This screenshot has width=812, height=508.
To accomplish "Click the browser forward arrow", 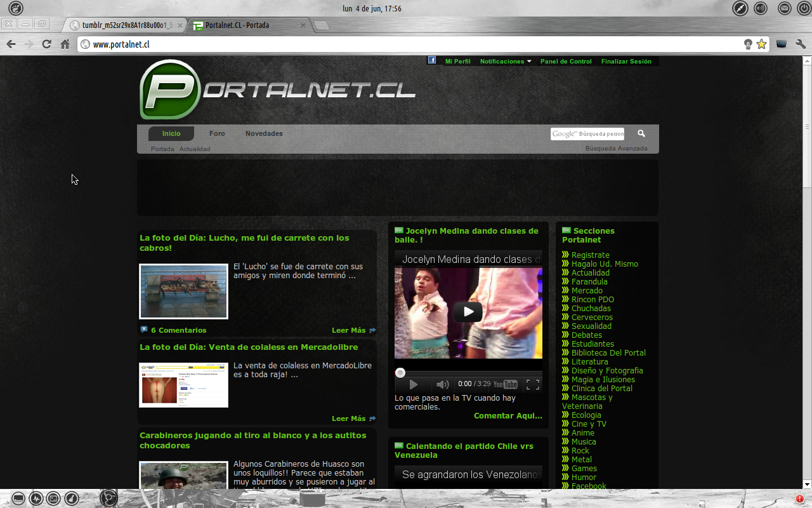I will [x=29, y=44].
